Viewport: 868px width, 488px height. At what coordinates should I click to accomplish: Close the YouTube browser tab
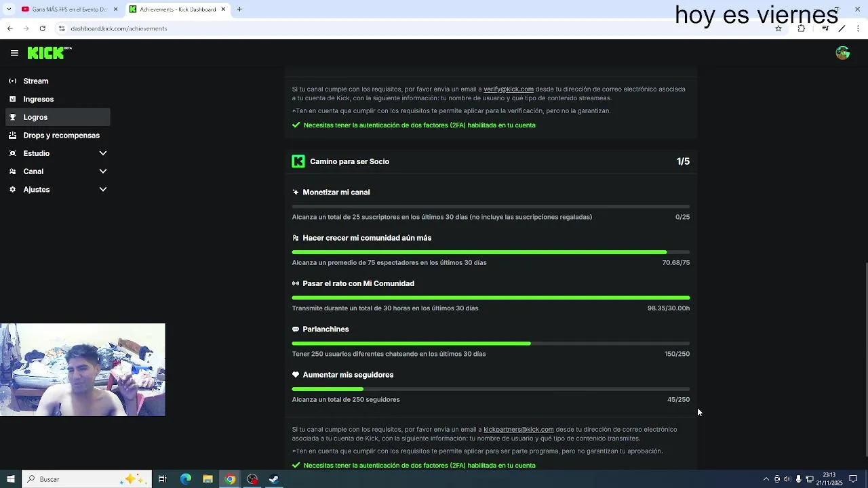[115, 9]
